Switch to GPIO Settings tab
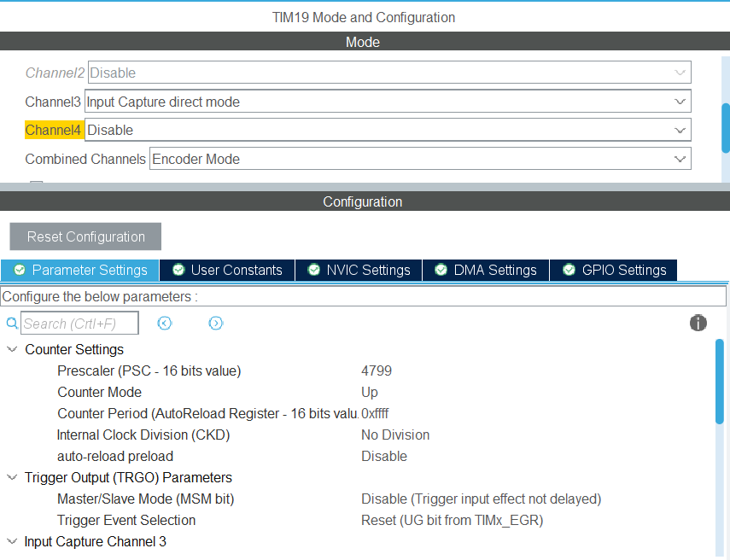The height and width of the screenshot is (560, 730). point(613,270)
